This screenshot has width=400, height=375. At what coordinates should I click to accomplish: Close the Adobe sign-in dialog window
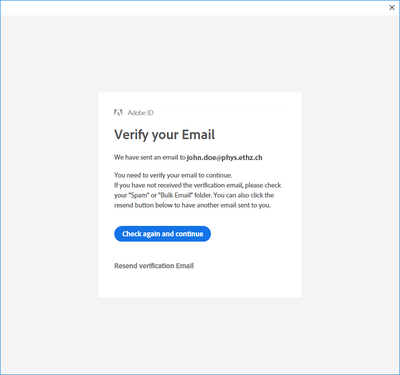point(392,8)
